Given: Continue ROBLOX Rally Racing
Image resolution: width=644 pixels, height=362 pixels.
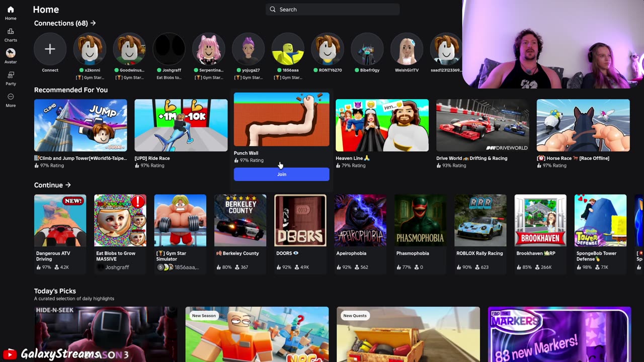Looking at the screenshot, I should [480, 220].
